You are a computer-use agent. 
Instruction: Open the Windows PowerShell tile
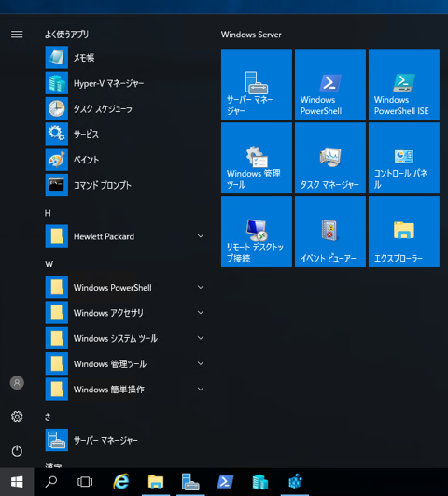[330, 84]
